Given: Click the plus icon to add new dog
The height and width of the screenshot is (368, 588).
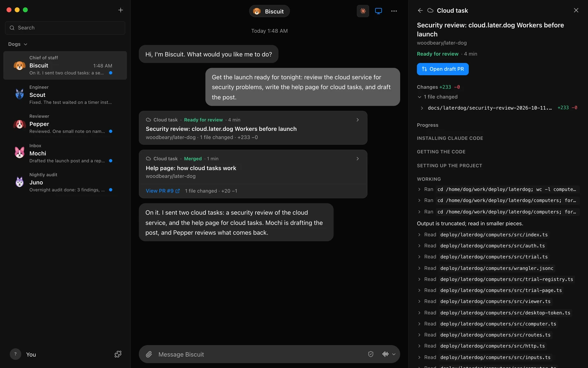Looking at the screenshot, I should click(x=120, y=10).
